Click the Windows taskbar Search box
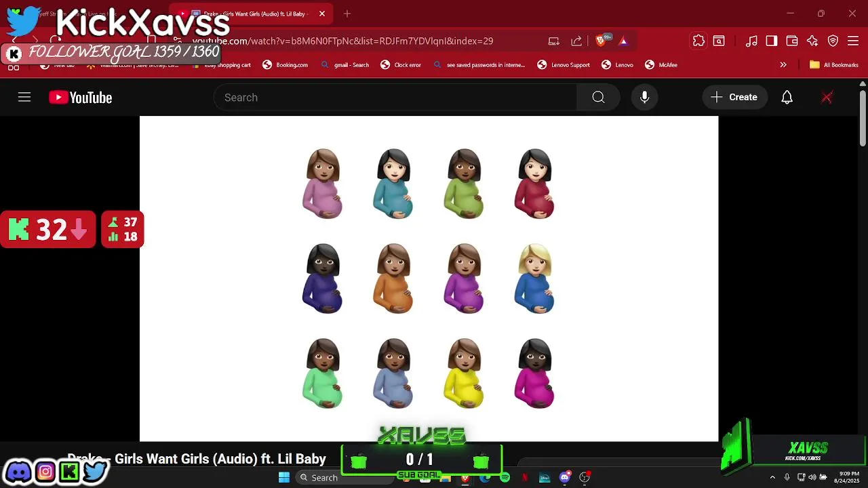 (346, 477)
